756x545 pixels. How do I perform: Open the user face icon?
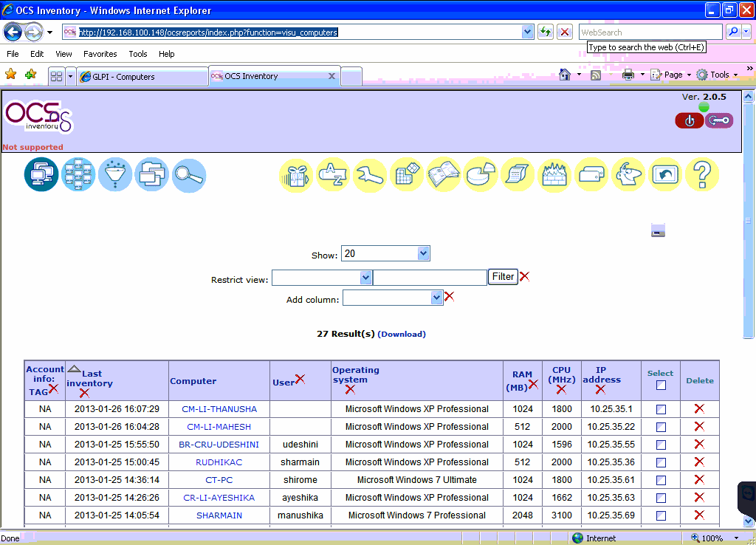[x=628, y=174]
